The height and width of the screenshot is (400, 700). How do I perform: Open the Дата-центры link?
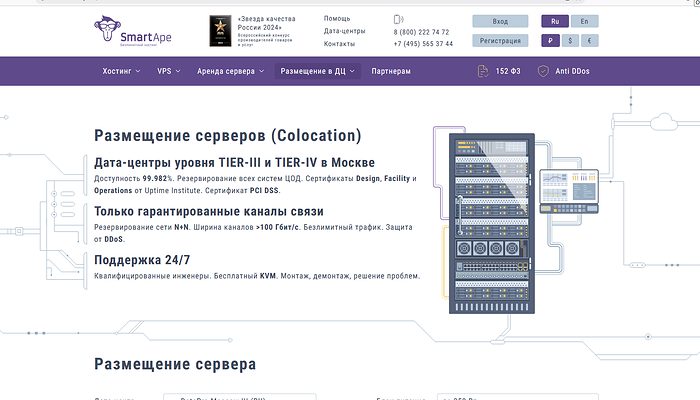[345, 31]
